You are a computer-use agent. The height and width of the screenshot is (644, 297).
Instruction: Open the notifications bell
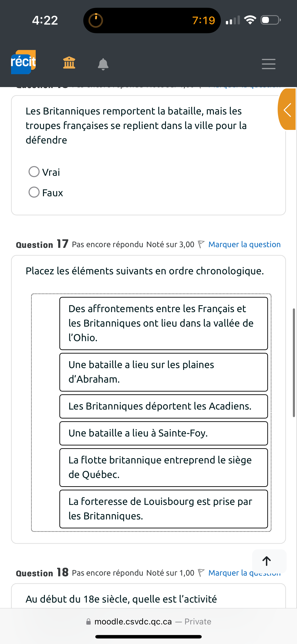tap(103, 64)
